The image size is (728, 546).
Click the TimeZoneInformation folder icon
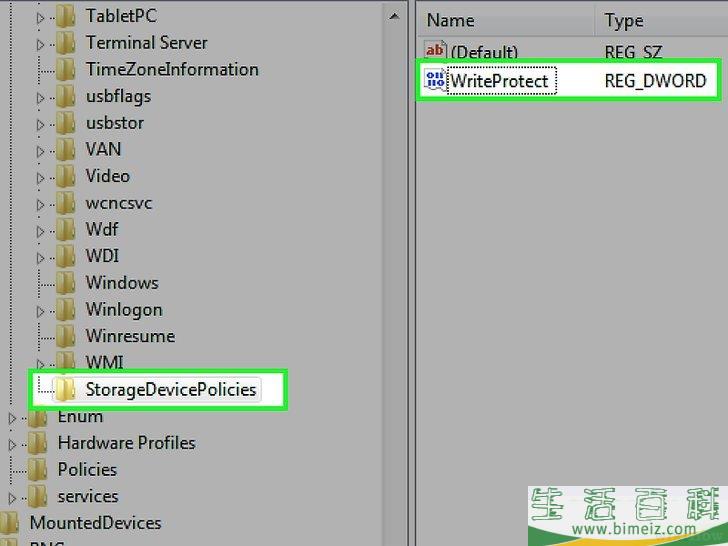tap(66, 70)
